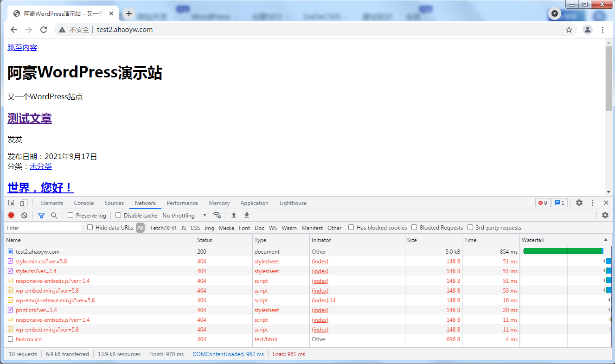The height and width of the screenshot is (364, 615).
Task: Toggle the device toolbar icon
Action: click(x=24, y=203)
